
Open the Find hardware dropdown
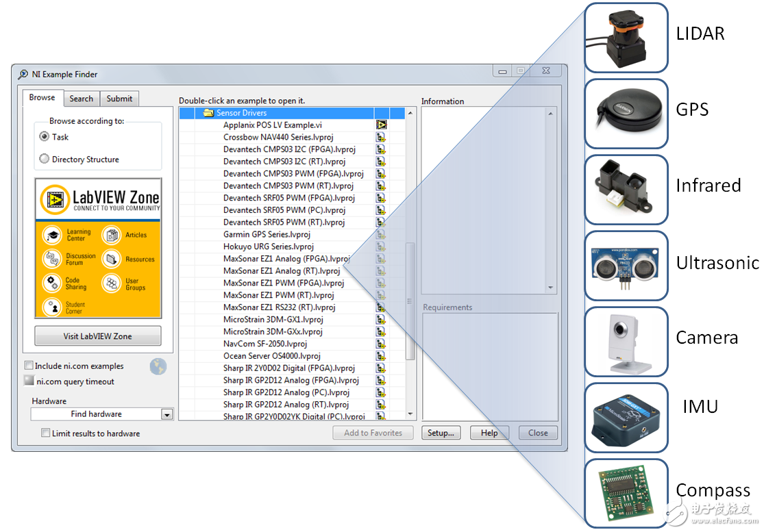[x=166, y=414]
